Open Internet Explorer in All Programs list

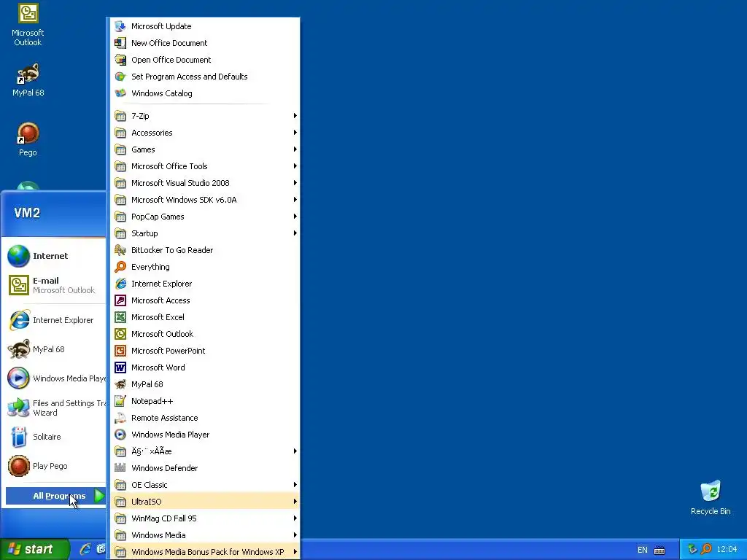pos(205,284)
